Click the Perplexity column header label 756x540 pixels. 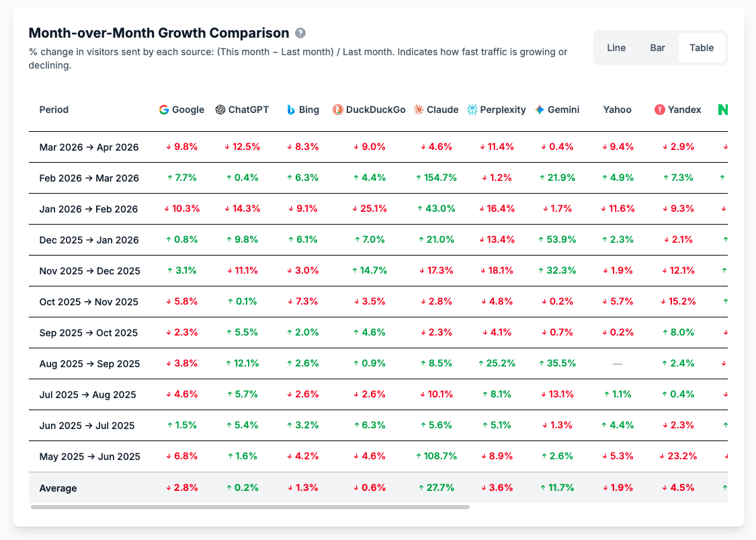tap(503, 110)
